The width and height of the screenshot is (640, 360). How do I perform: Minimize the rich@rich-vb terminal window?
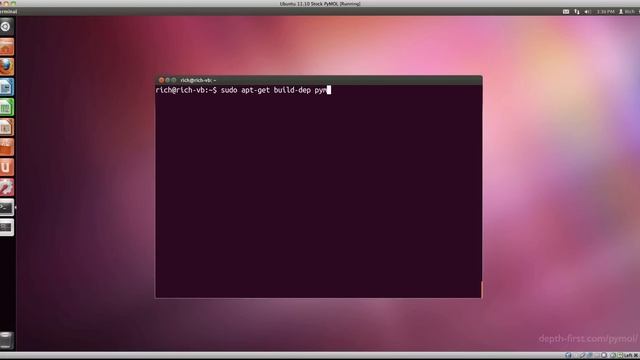(x=167, y=80)
